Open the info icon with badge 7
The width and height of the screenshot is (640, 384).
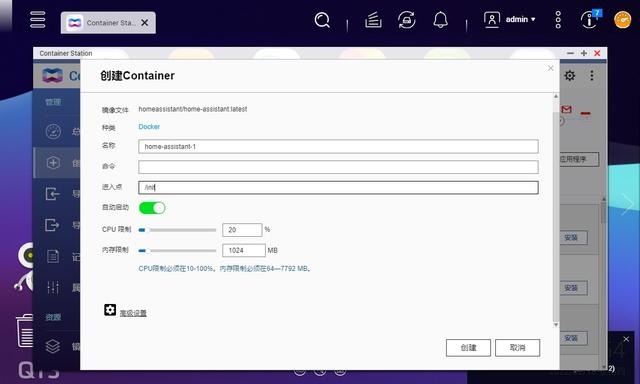tap(590, 19)
